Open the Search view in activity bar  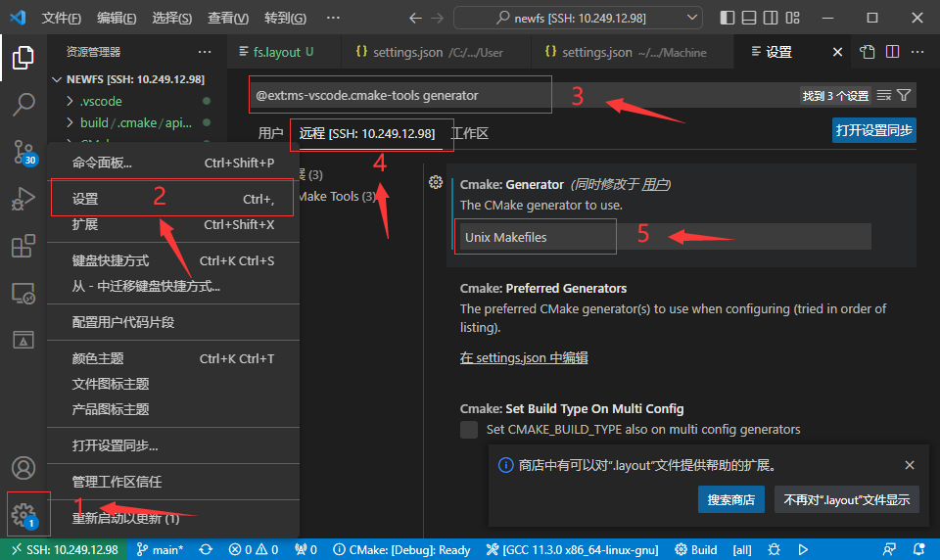point(23,104)
